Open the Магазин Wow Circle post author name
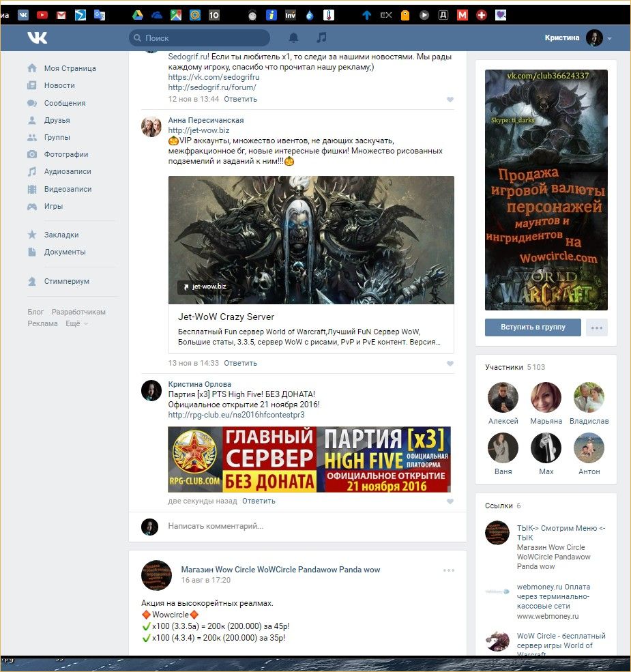The height and width of the screenshot is (672, 631). coord(280,570)
